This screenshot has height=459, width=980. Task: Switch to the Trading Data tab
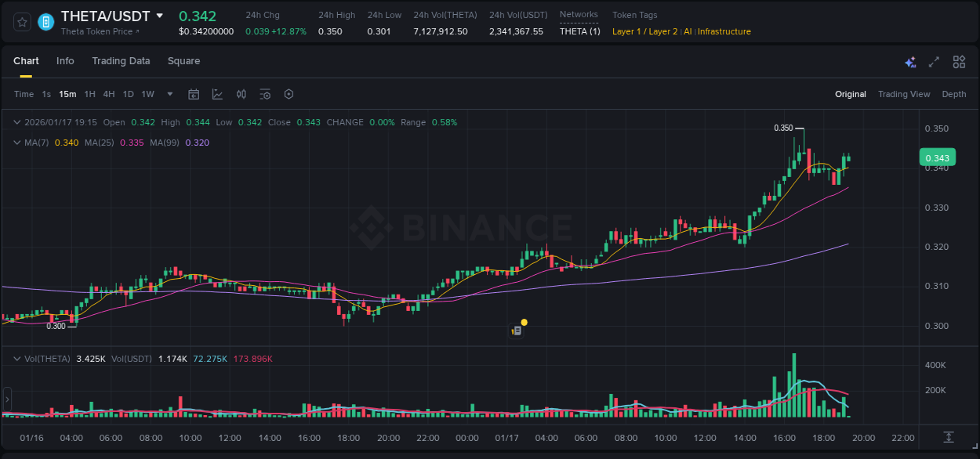(121, 61)
